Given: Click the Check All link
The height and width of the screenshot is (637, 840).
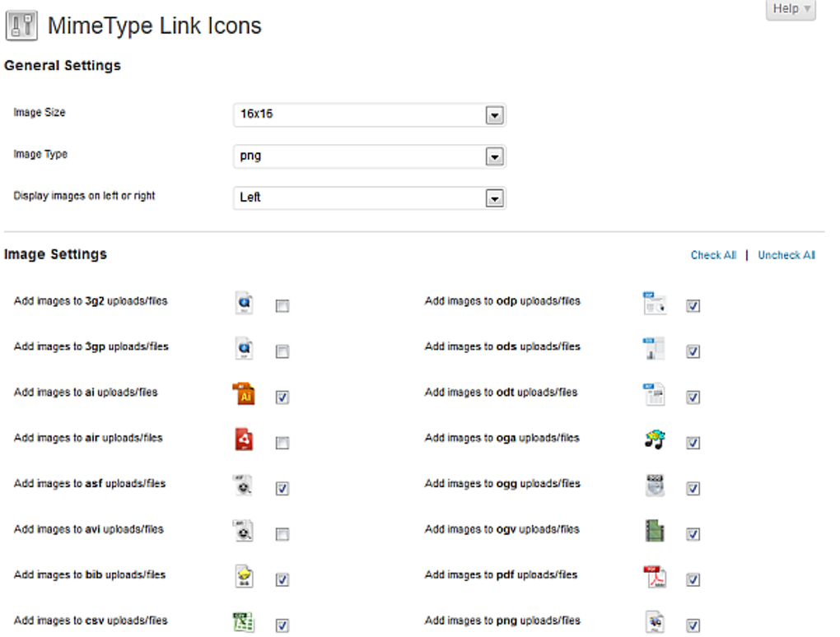Looking at the screenshot, I should pos(713,255).
